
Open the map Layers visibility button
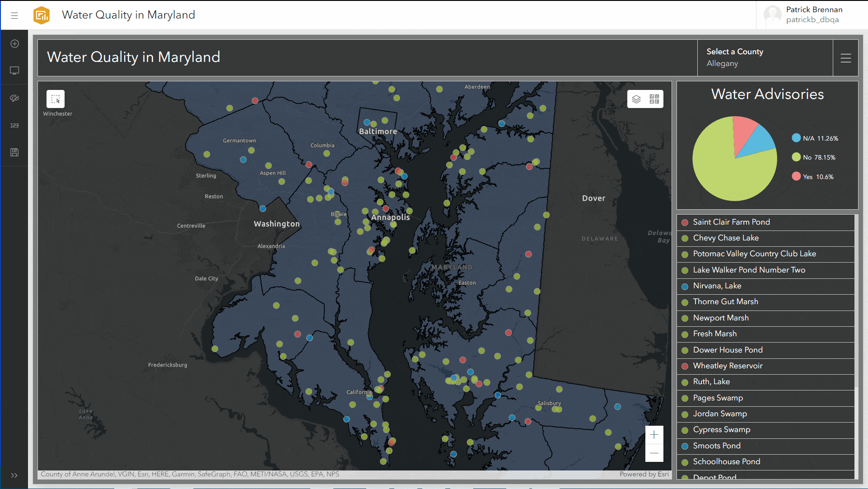click(636, 99)
